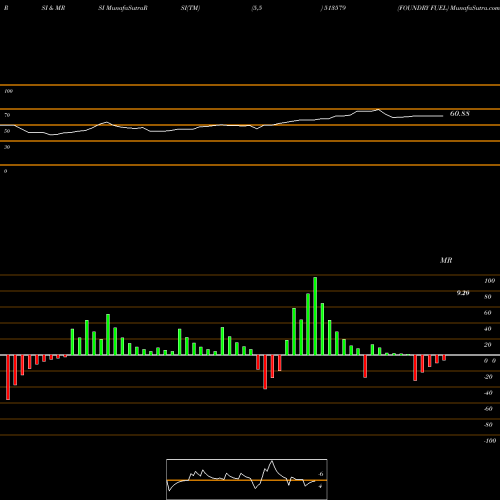Click the 100 level label on RSI panel
The width and height of the screenshot is (500, 500).
tap(8, 91)
